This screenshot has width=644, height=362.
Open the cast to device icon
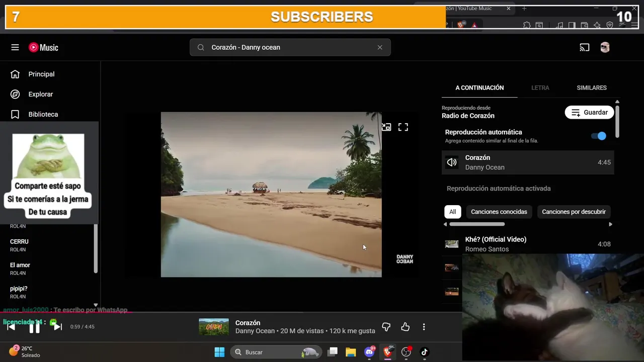coord(585,47)
